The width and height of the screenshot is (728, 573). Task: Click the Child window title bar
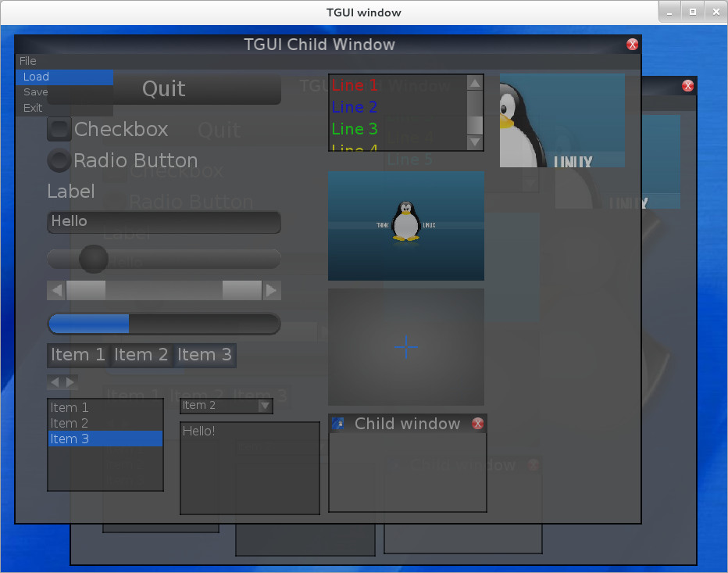[x=407, y=424]
